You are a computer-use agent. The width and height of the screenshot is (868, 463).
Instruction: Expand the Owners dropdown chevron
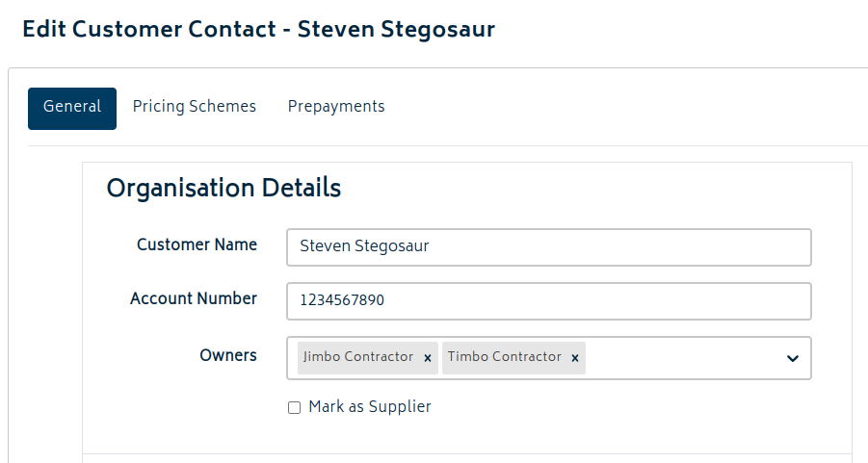pos(792,358)
